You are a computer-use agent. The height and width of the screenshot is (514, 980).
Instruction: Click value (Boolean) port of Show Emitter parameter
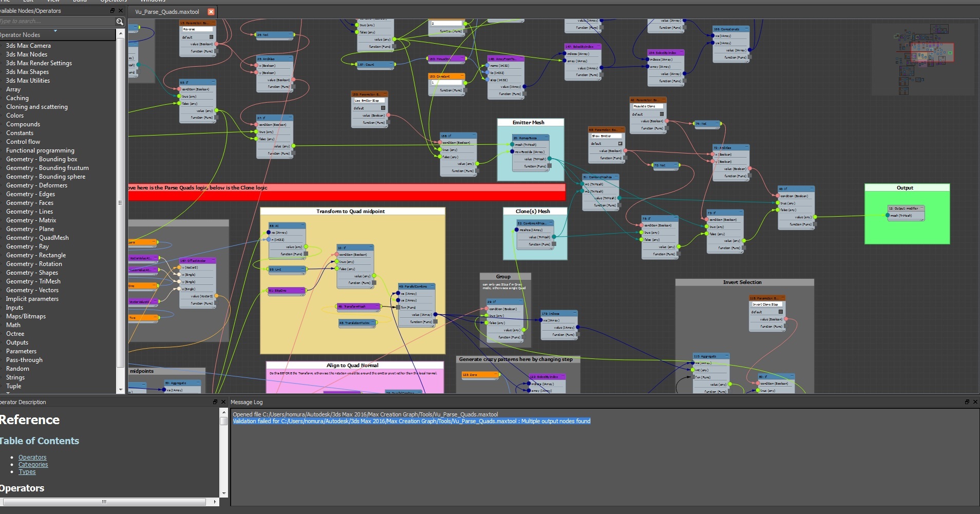(625, 151)
